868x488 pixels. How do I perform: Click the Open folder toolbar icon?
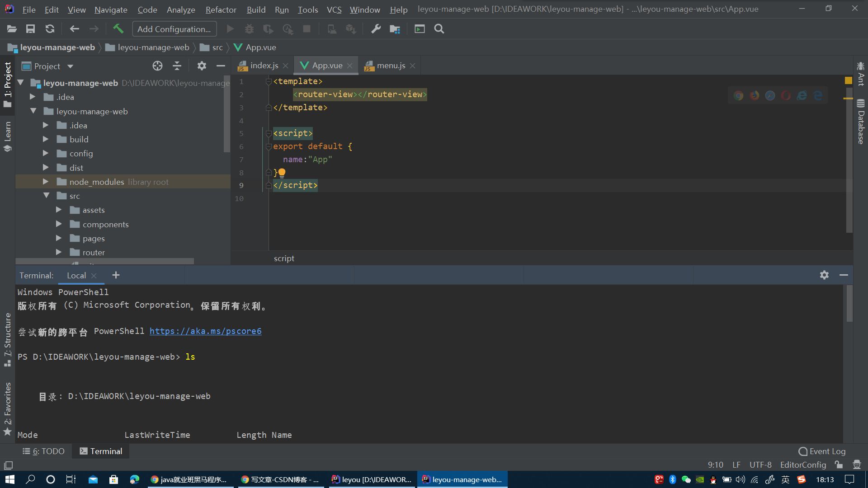(x=12, y=29)
